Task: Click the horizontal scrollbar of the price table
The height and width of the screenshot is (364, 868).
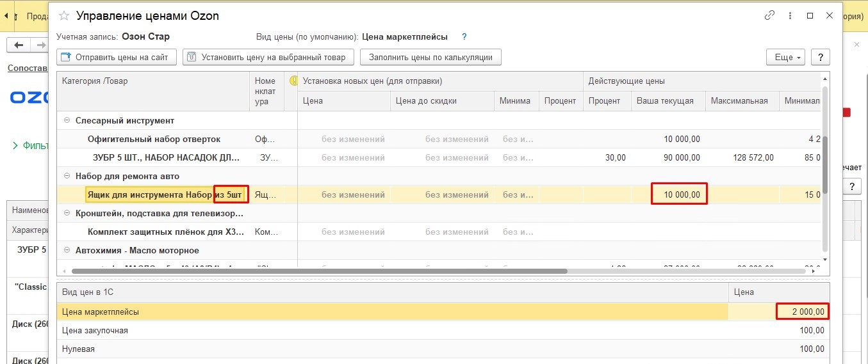Action: click(x=319, y=271)
